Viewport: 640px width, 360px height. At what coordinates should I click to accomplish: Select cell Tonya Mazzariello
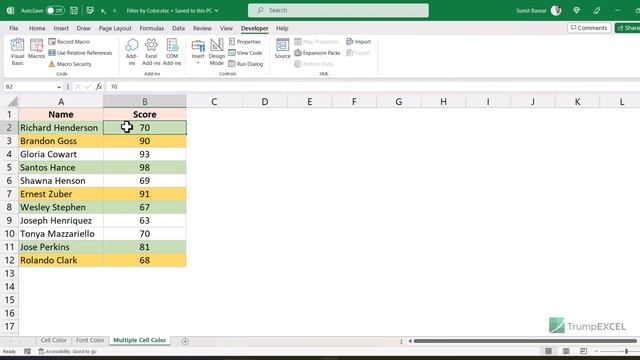point(61,234)
